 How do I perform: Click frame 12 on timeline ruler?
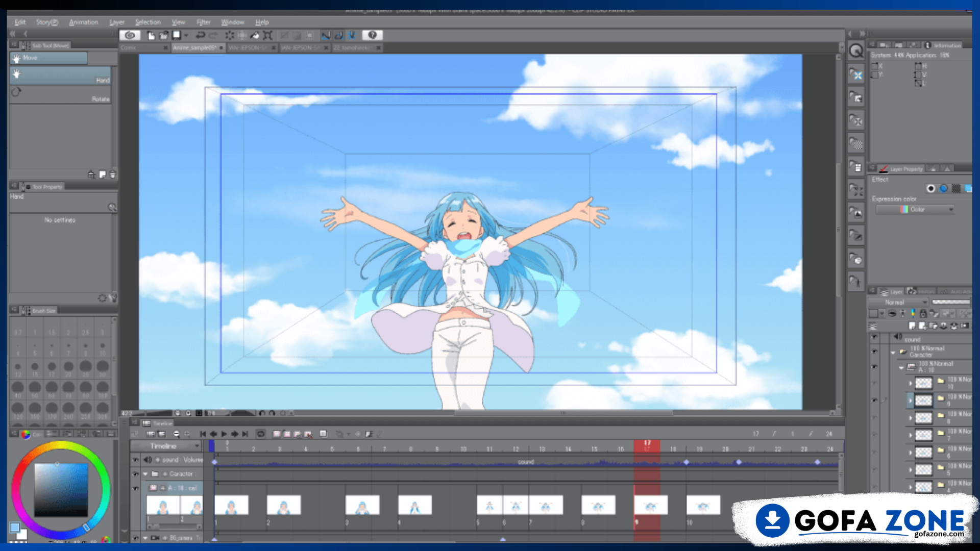[516, 449]
